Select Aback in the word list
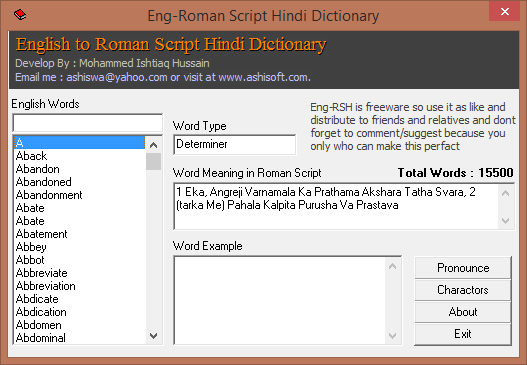The height and width of the screenshot is (365, 527). (79, 156)
